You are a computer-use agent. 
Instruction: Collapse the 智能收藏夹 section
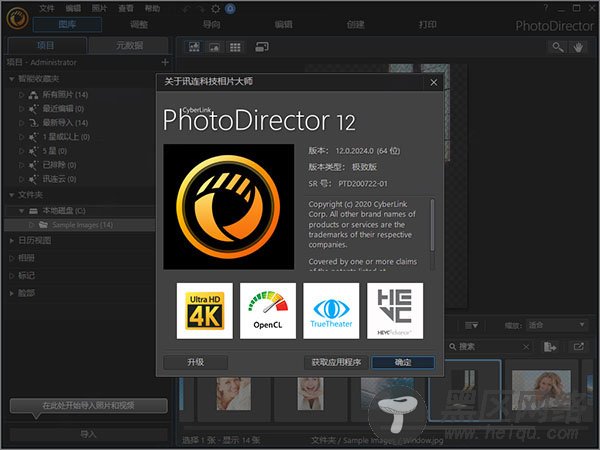point(12,79)
